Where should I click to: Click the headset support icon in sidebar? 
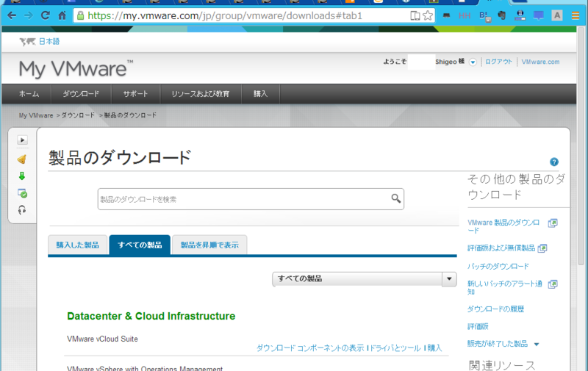click(x=22, y=210)
